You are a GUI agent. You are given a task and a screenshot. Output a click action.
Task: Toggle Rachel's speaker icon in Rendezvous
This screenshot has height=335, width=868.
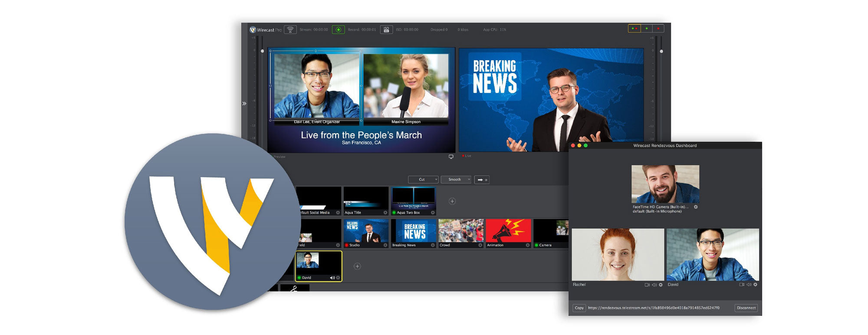point(654,285)
